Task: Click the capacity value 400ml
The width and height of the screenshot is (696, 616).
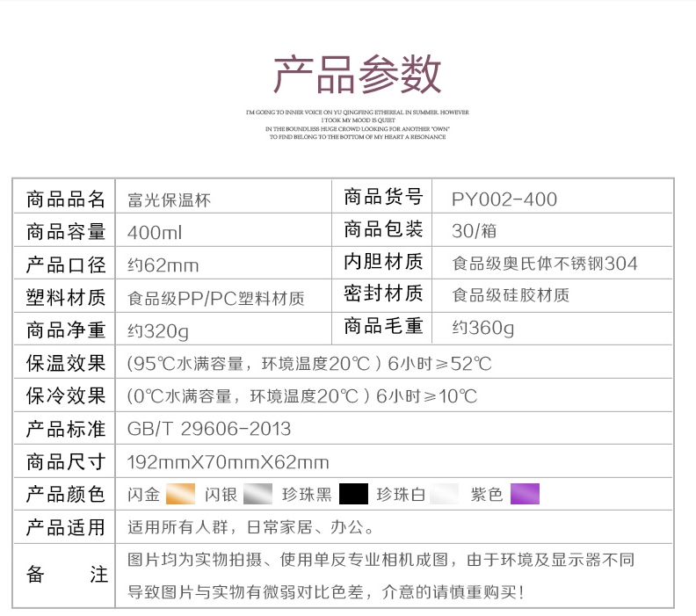Action: [x=155, y=233]
